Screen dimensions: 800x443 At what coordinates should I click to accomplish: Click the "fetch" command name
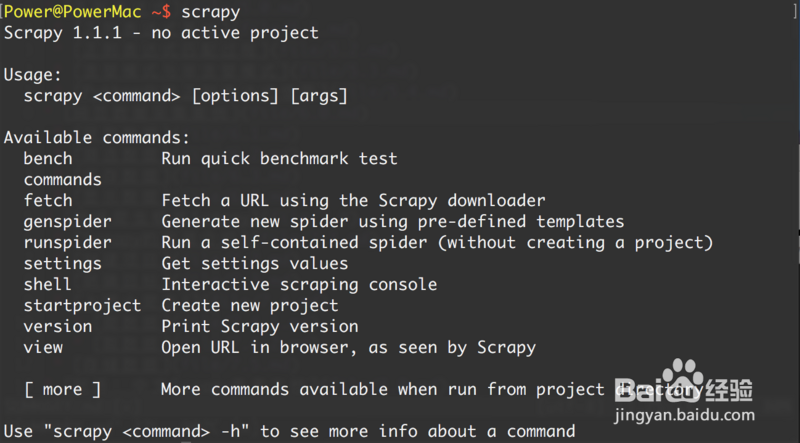point(48,200)
